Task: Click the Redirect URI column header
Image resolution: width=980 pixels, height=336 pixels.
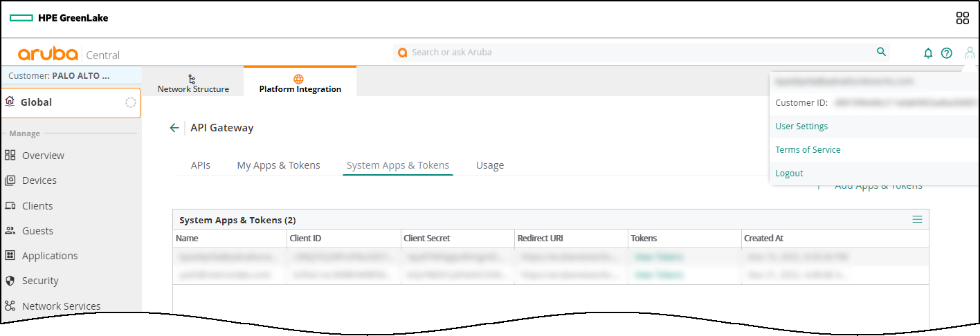Action: [541, 239]
